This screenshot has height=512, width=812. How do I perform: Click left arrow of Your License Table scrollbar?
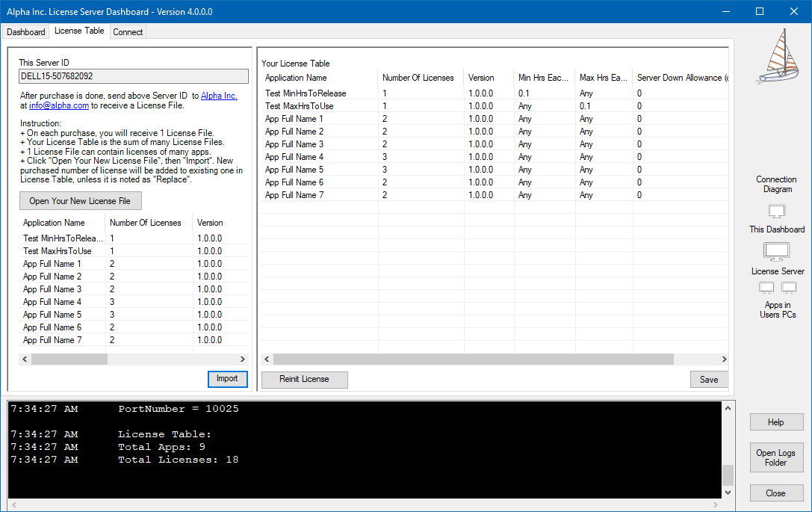[267, 359]
